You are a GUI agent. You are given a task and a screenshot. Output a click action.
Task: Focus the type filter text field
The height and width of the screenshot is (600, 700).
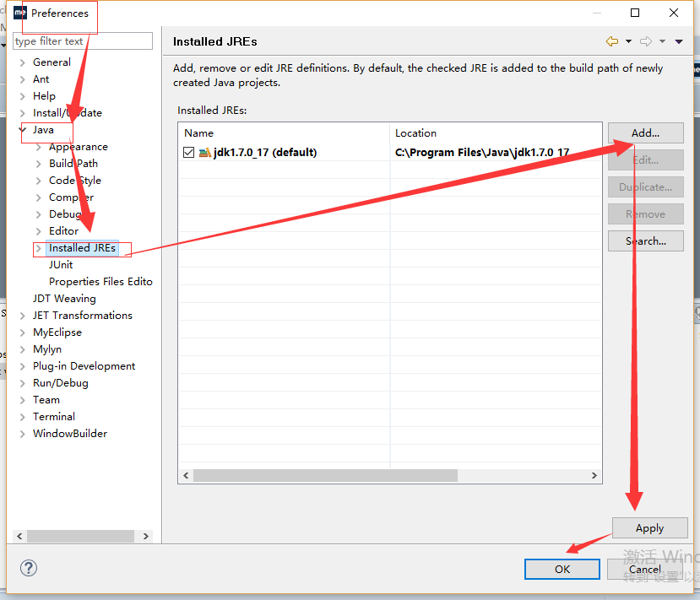point(83,41)
